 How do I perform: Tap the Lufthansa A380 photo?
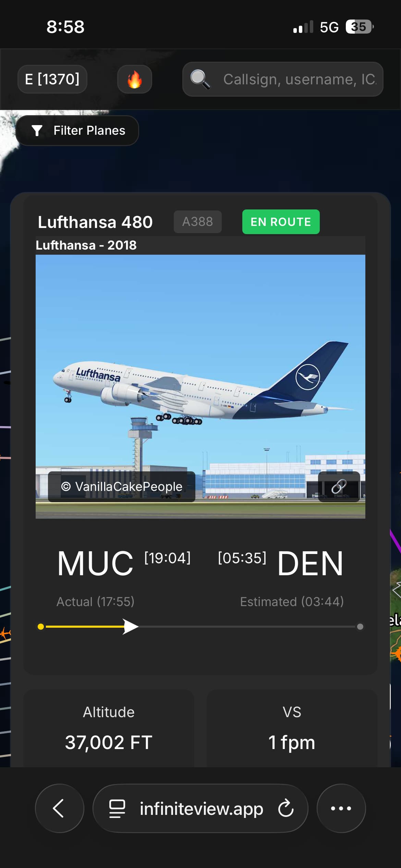coord(200,386)
